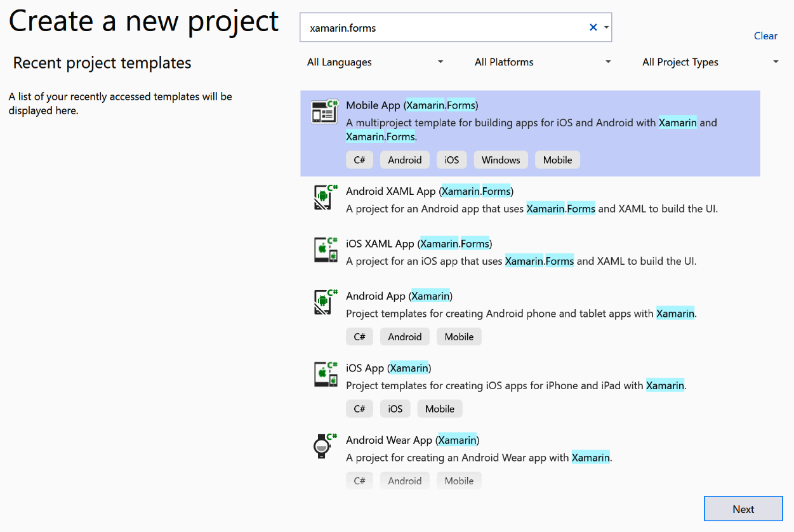Click the Android XAML App (Xamarin.Forms) title
This screenshot has width=794, height=532.
point(430,191)
